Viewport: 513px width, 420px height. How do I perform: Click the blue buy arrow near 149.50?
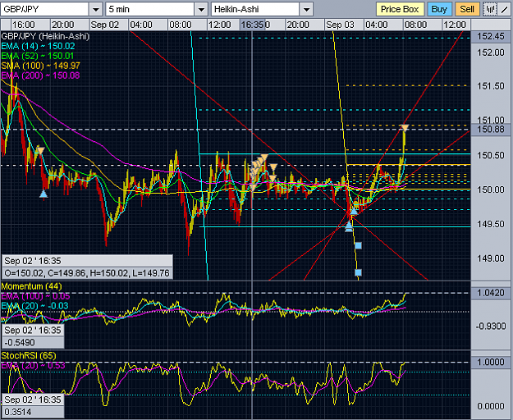click(349, 226)
